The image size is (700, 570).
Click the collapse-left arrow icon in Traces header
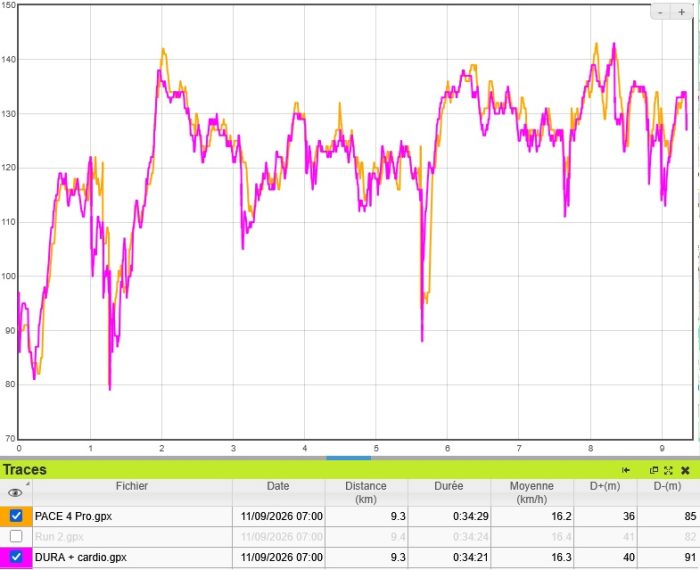(x=626, y=470)
